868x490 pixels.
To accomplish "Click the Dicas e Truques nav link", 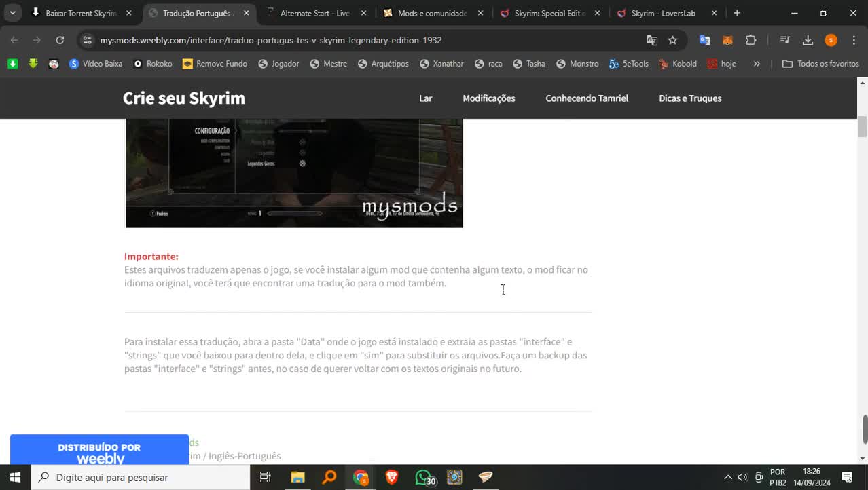I will (689, 98).
